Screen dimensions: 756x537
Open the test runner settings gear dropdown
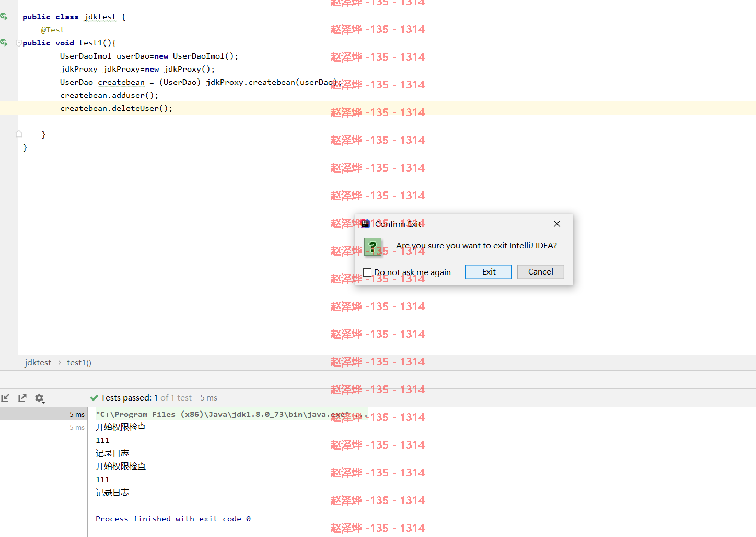(40, 398)
